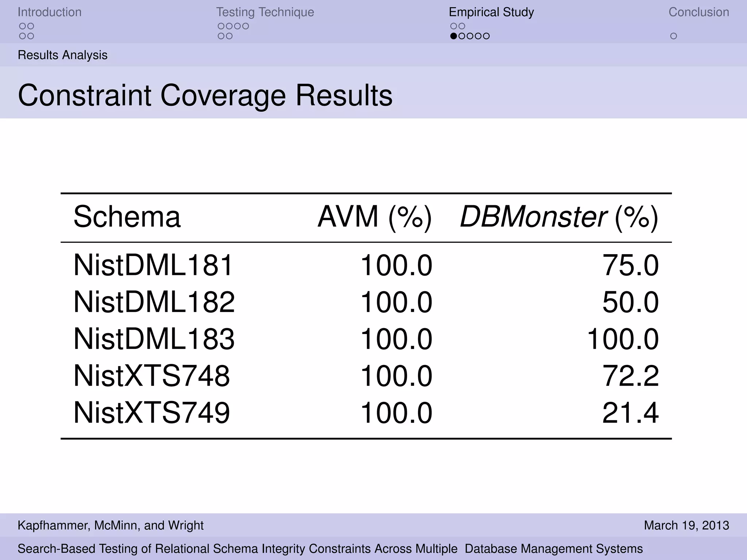
Task: Click first circle in Introduction's top row
Action: pos(23,26)
